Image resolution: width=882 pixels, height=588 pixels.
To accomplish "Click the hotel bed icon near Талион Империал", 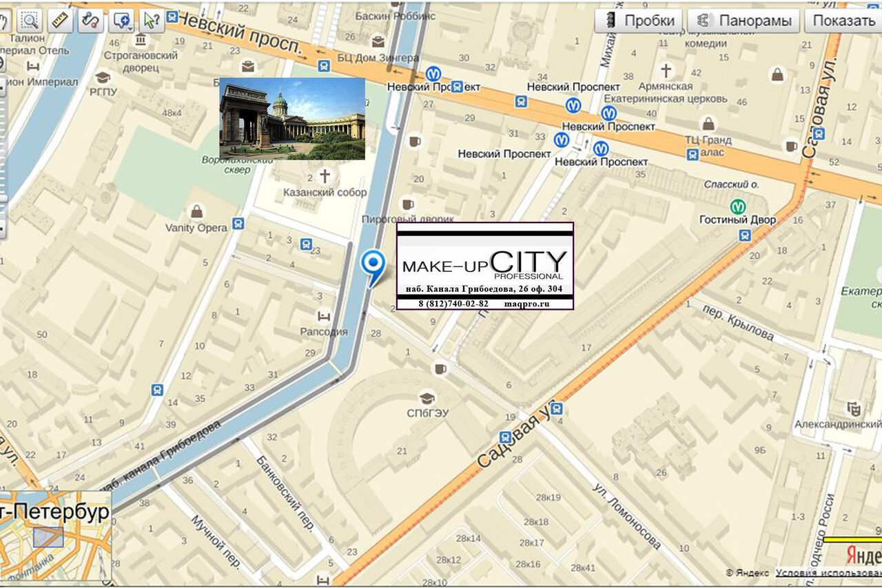I will point(33,66).
